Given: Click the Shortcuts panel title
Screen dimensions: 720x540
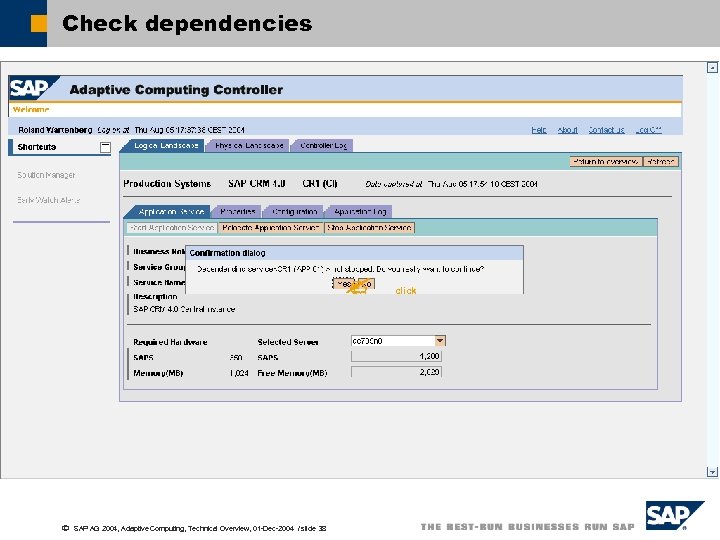Looking at the screenshot, I should click(37, 147).
